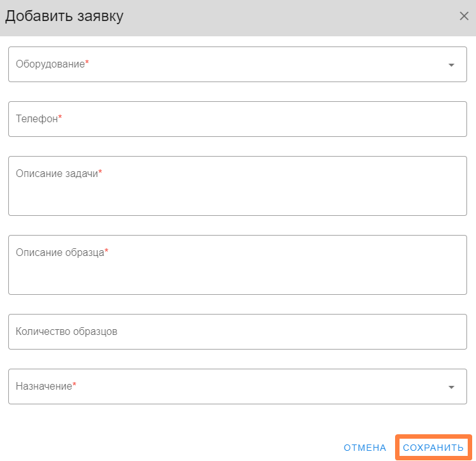Click the Оборудование label text

click(50, 64)
